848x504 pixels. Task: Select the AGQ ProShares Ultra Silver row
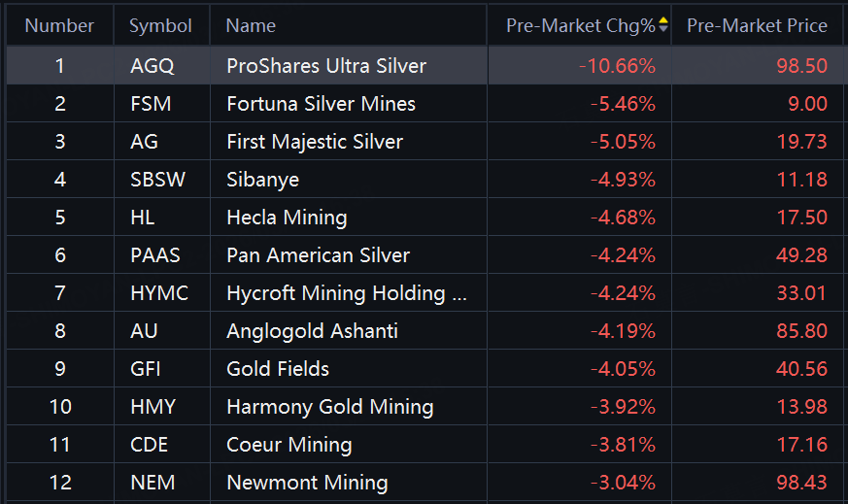[x=326, y=66]
